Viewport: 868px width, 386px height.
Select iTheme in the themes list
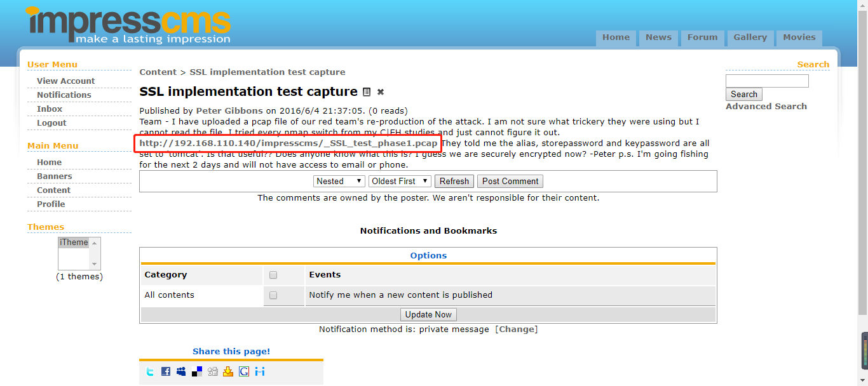pos(74,243)
